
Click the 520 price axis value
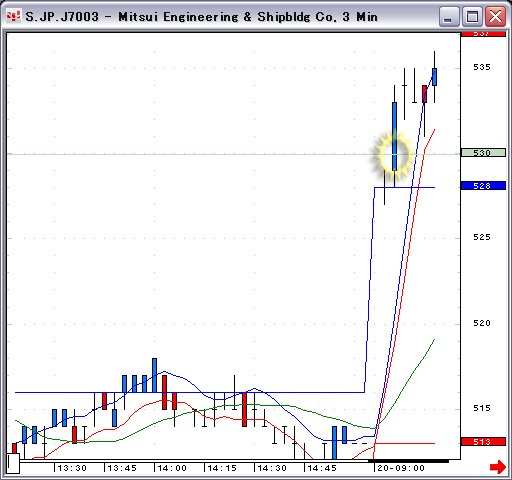pos(482,323)
